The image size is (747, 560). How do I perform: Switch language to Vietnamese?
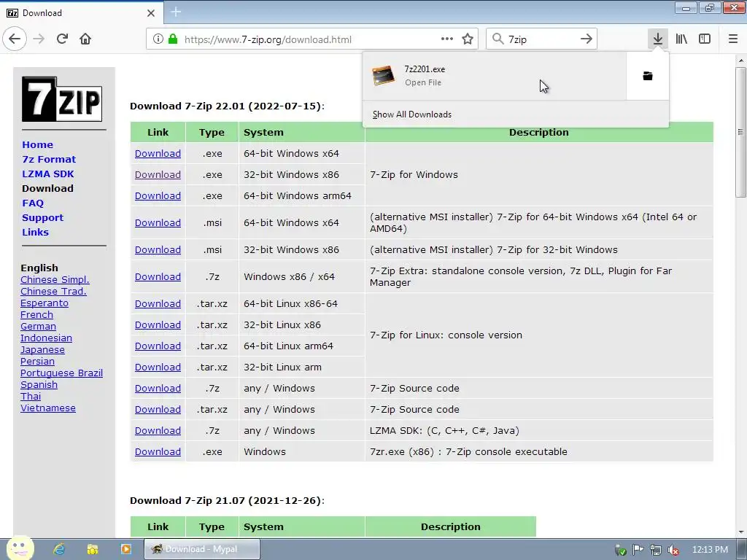(47, 408)
